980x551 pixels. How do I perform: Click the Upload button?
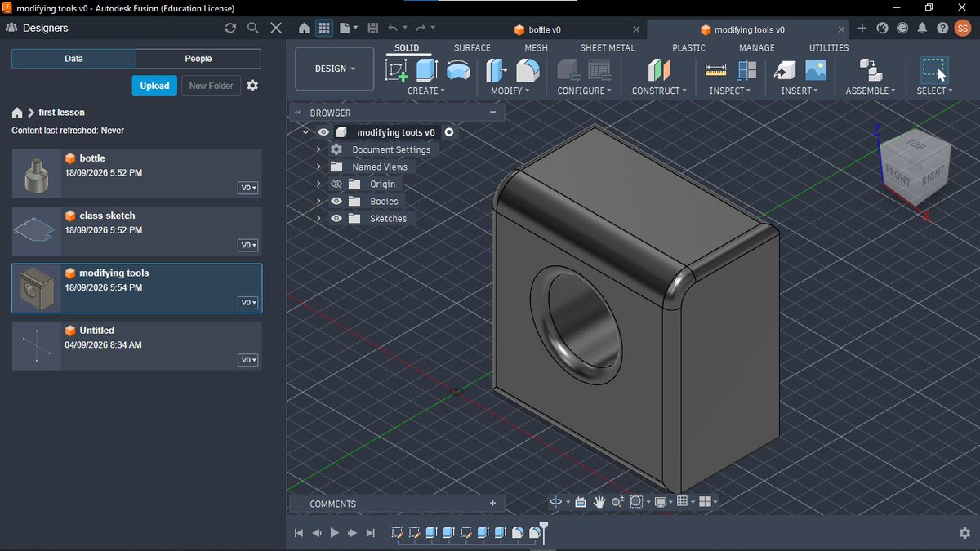pyautogui.click(x=154, y=86)
